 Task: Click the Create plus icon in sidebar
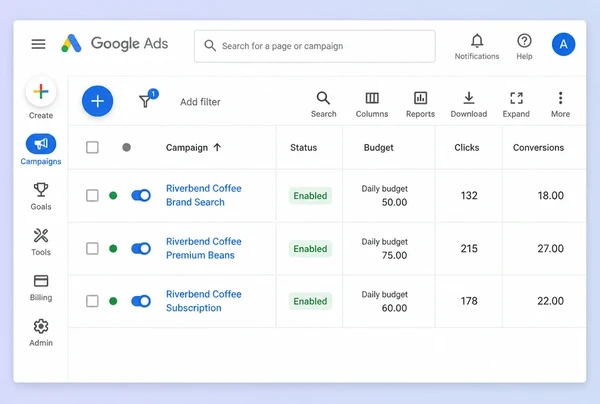coord(41,92)
